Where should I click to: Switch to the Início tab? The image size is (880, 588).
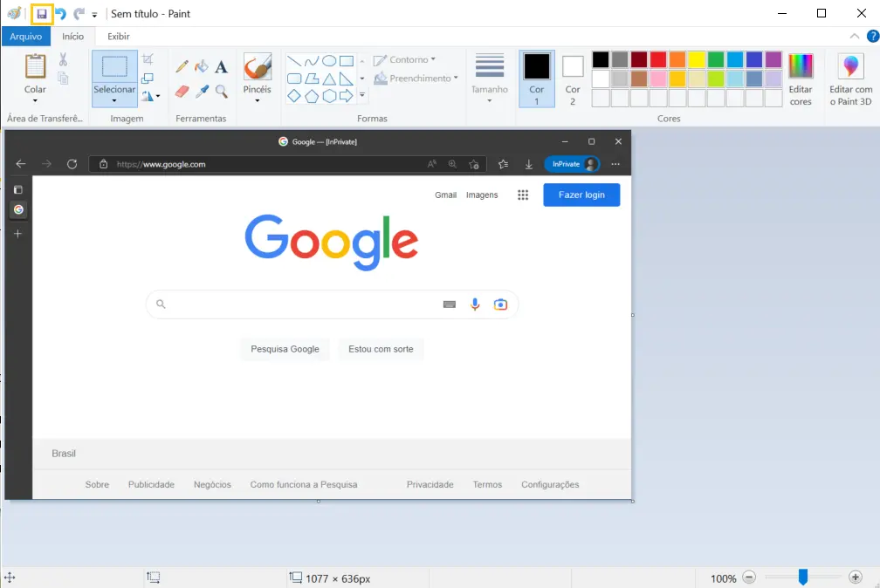point(73,37)
